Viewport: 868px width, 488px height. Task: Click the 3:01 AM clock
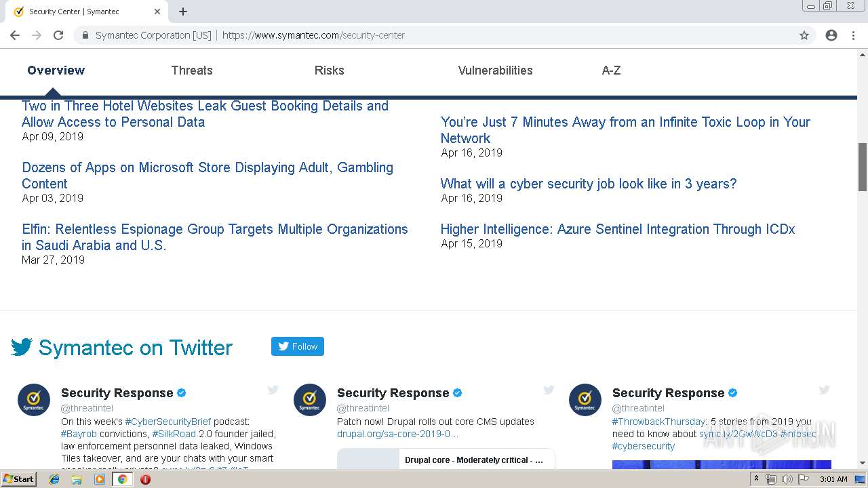(x=833, y=479)
